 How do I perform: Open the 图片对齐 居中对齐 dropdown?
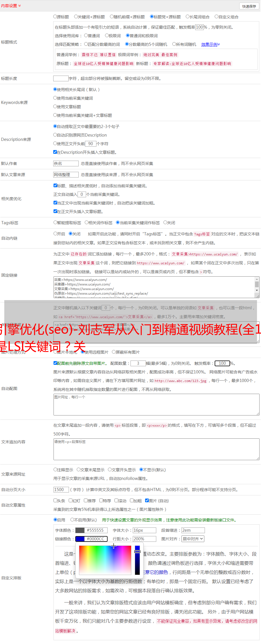(x=193, y=539)
